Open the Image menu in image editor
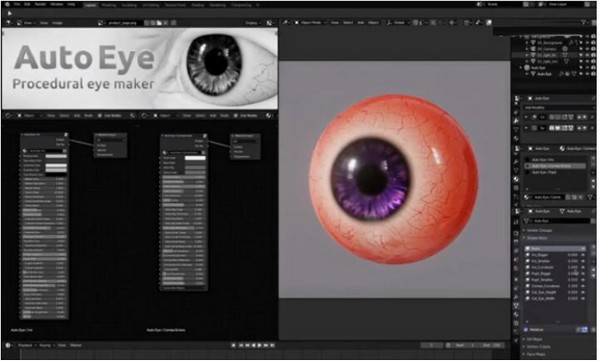 (57, 23)
